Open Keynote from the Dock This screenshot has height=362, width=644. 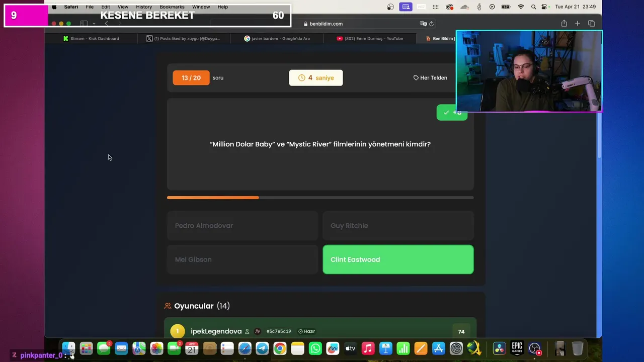pos(385,348)
